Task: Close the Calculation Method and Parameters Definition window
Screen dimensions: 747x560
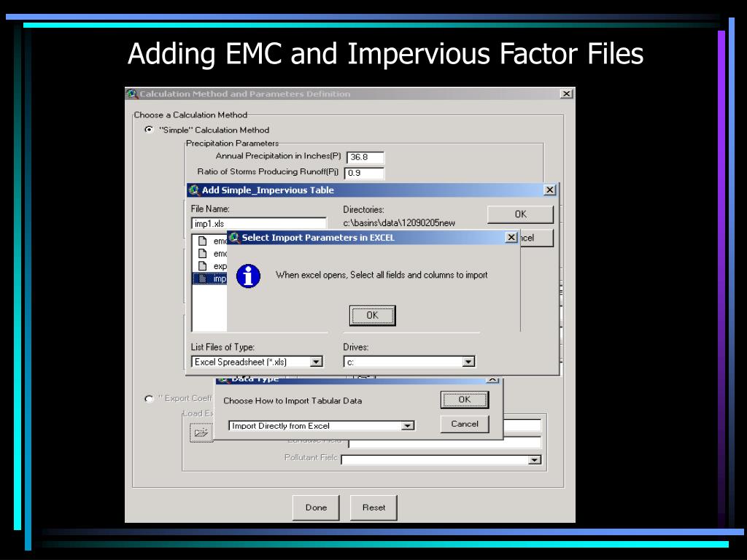Action: [x=566, y=94]
